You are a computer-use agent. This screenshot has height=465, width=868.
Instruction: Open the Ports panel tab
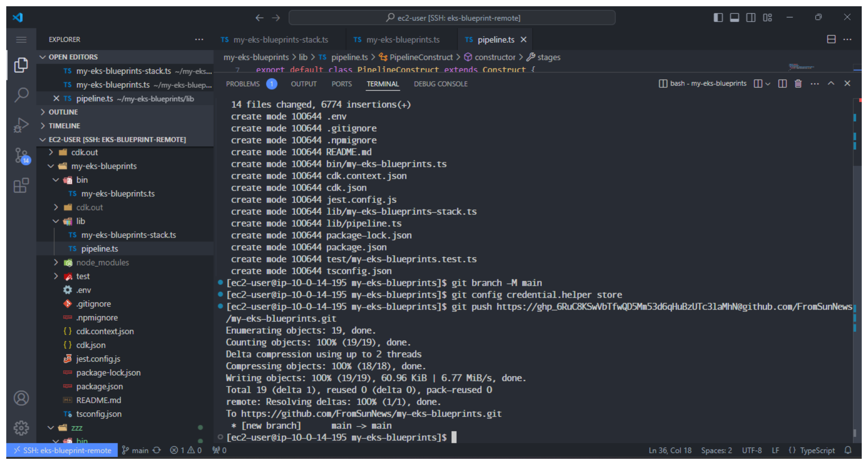click(x=341, y=84)
